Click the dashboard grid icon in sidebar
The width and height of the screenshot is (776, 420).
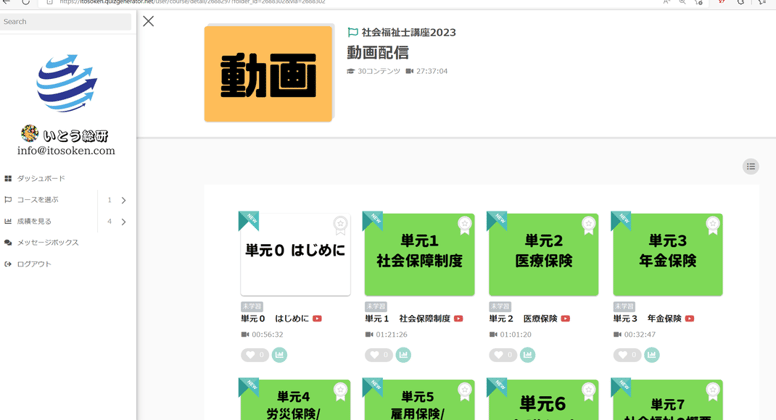click(x=8, y=178)
